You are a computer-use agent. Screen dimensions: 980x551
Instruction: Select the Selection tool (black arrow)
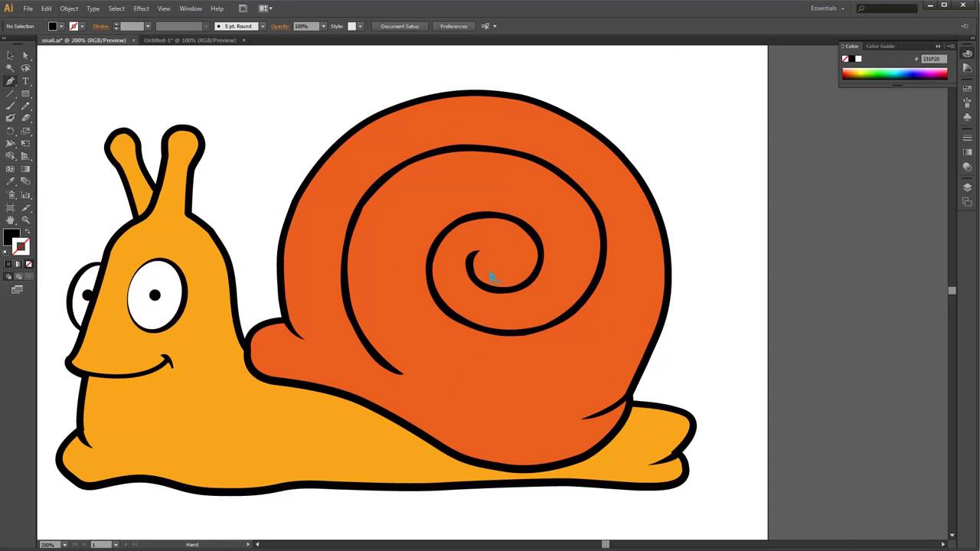tap(10, 55)
